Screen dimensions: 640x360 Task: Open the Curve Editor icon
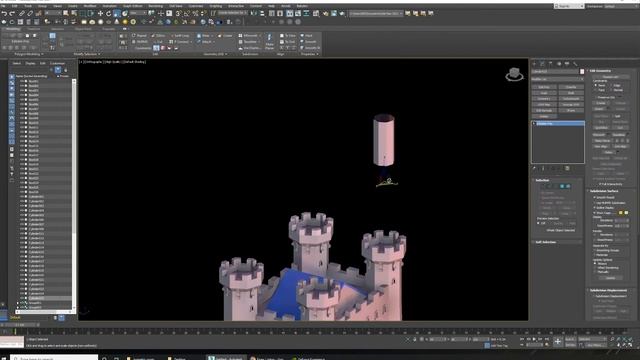point(298,13)
